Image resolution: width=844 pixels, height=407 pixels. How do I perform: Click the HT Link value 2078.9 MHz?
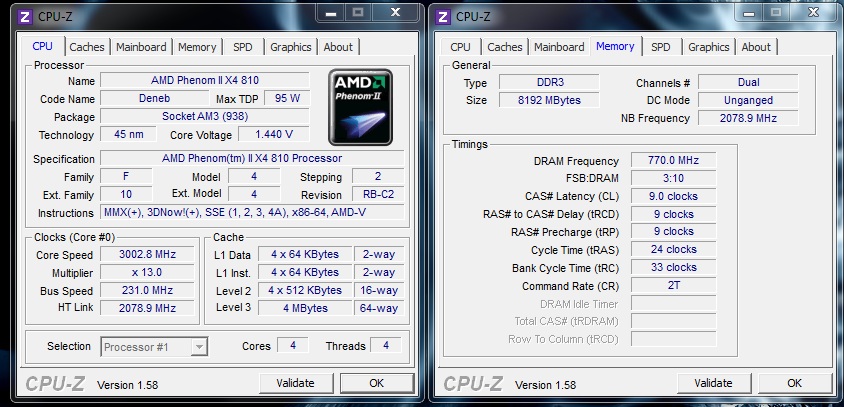(x=147, y=308)
